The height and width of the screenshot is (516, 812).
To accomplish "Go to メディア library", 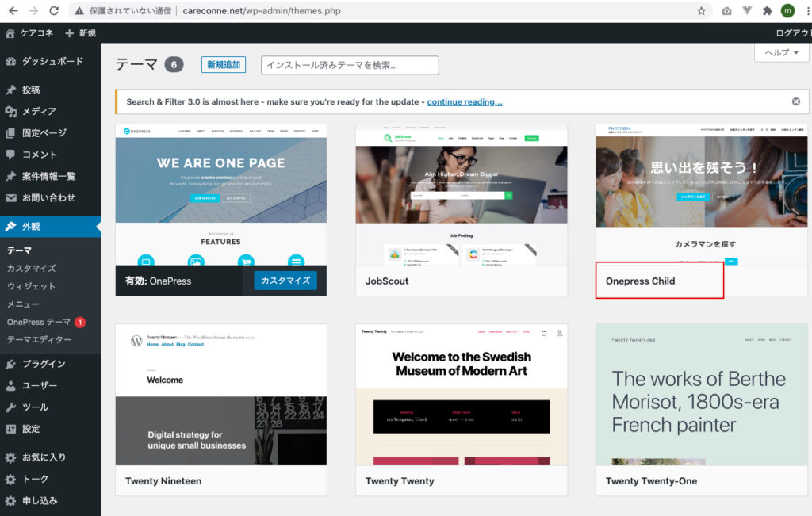I will [38, 112].
